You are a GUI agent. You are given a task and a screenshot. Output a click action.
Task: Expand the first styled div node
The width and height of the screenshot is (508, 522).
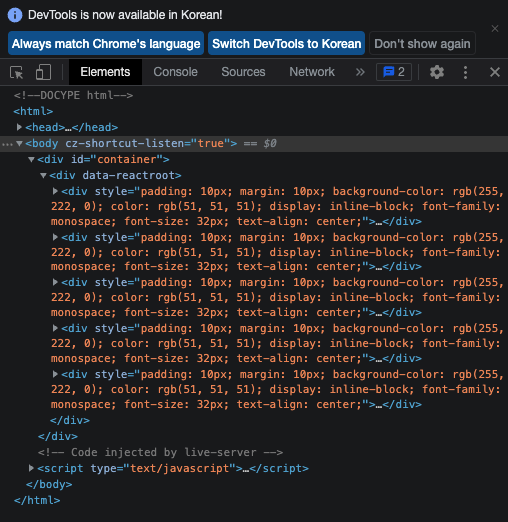pos(55,191)
